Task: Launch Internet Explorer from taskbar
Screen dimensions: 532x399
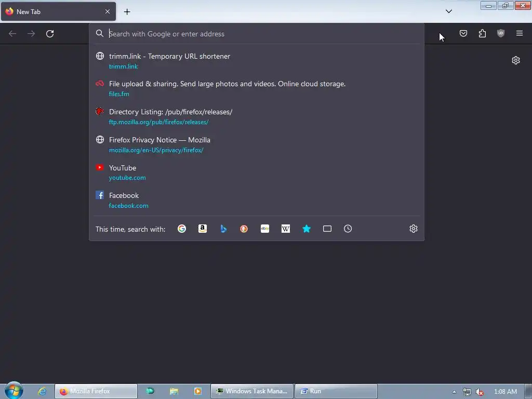Action: 42,391
